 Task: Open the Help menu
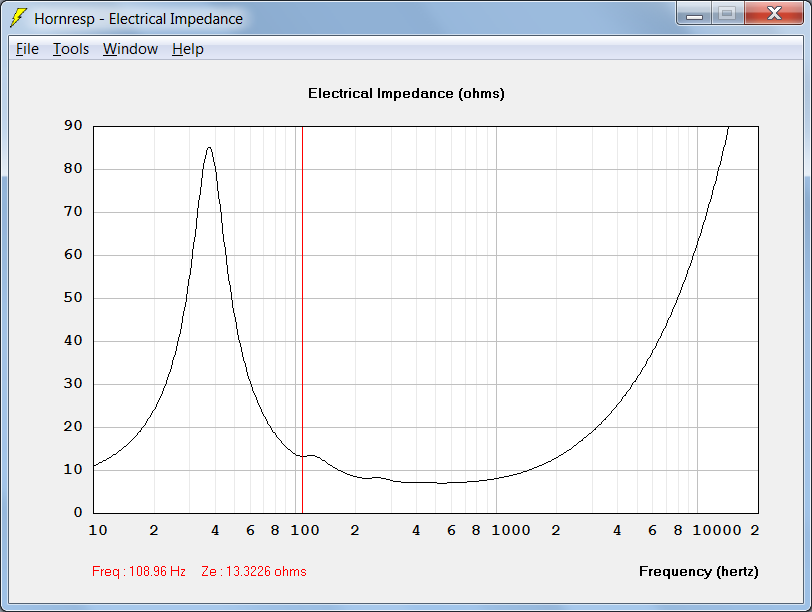(187, 49)
